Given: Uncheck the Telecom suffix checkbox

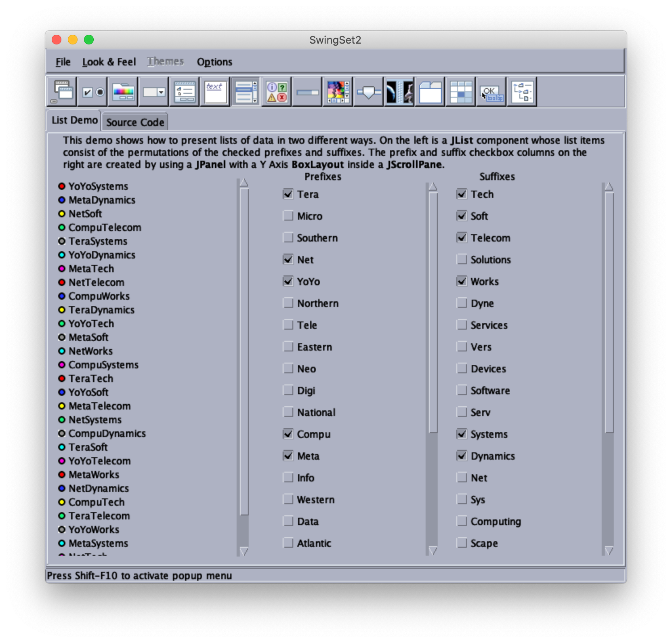Looking at the screenshot, I should (x=462, y=237).
